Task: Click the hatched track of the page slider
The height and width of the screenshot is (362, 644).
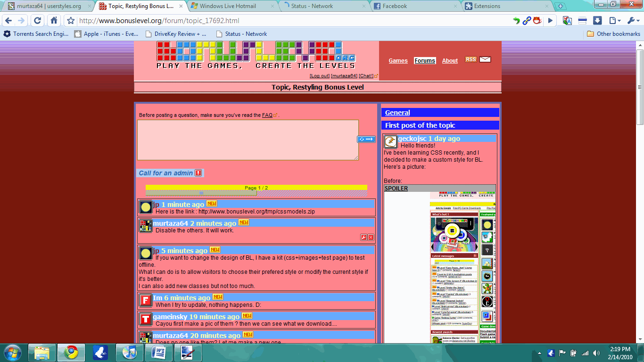Action: (x=312, y=193)
